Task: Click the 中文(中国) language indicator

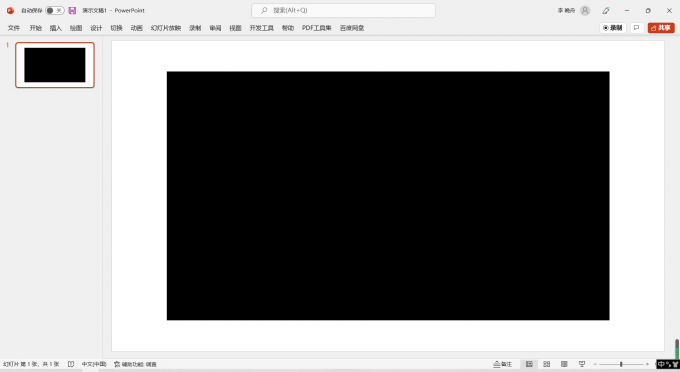Action: point(94,364)
